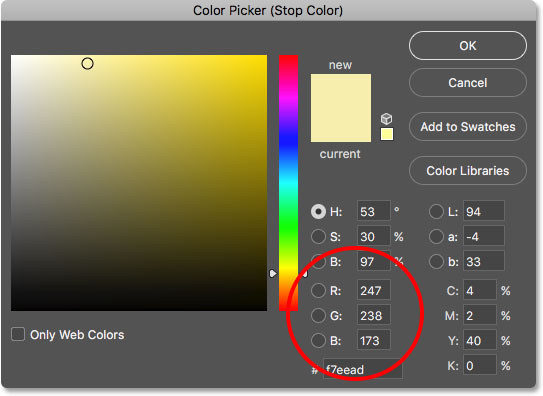Click the vertical hue slider strip
Image resolution: width=543 pixels, height=396 pixels.
click(288, 183)
